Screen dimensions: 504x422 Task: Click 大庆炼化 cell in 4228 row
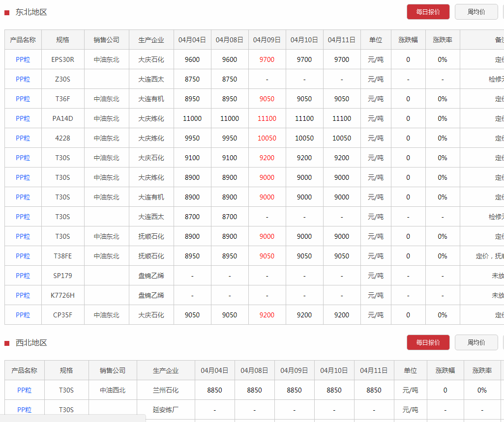coord(151,138)
